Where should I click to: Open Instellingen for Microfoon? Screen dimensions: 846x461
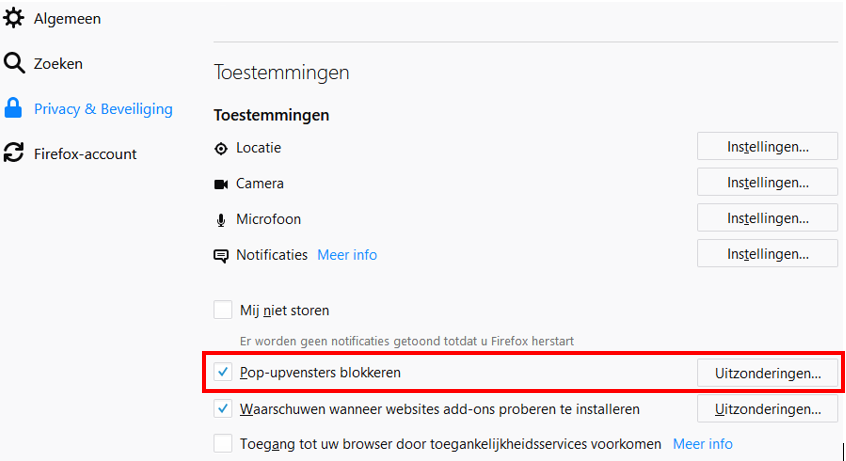[767, 218]
